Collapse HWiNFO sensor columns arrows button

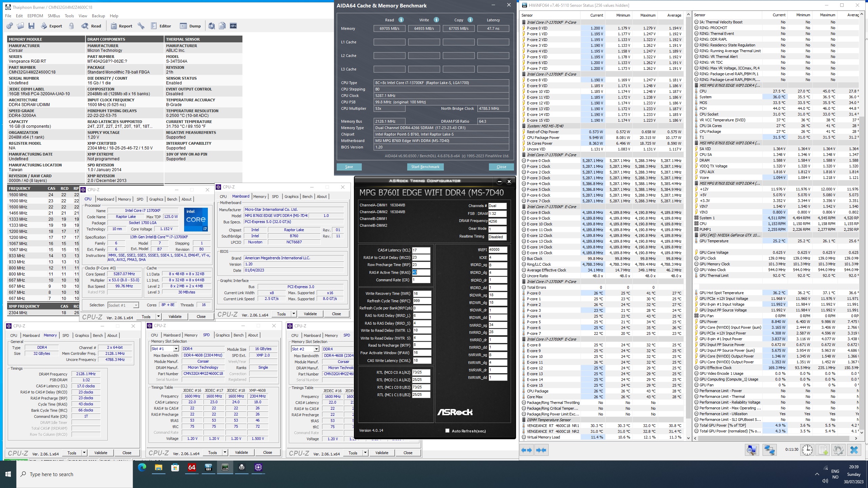[x=541, y=450]
